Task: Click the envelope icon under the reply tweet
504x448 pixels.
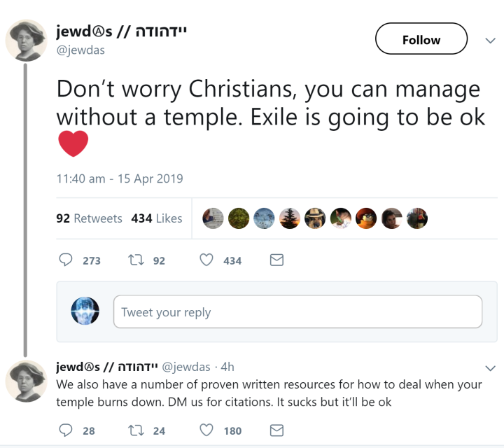Action: coord(276,430)
